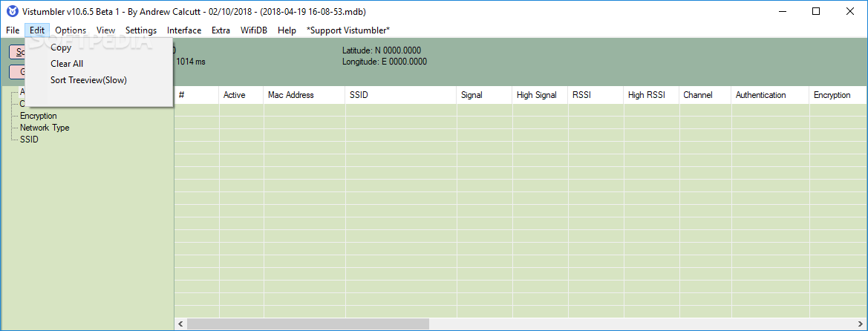Minimize the Vistumbler window

[782, 11]
